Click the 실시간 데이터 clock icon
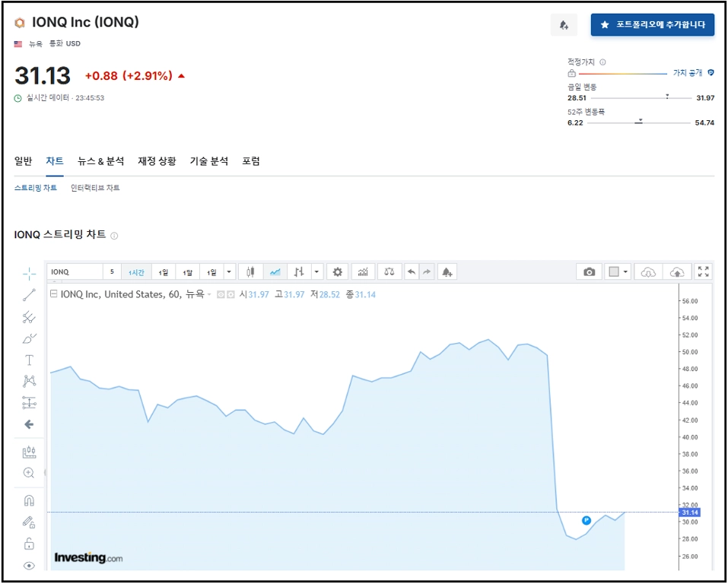Screen dimensions: 728x584 click(18, 98)
